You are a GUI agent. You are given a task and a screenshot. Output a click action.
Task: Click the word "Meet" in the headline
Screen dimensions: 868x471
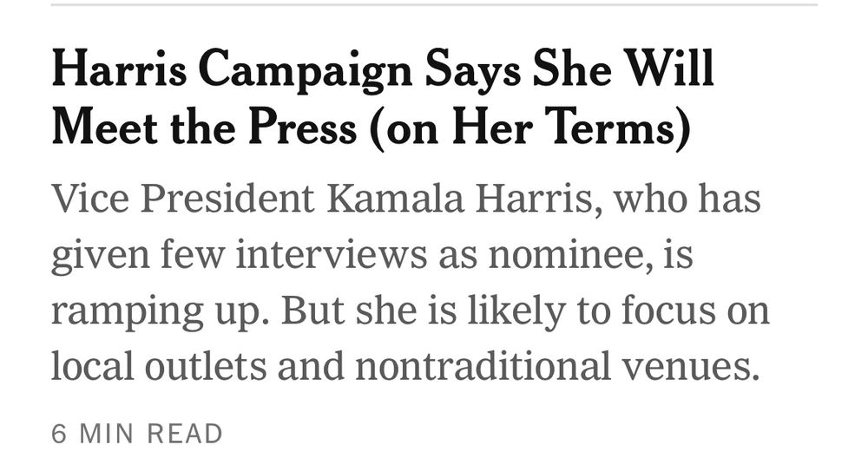tap(105, 126)
